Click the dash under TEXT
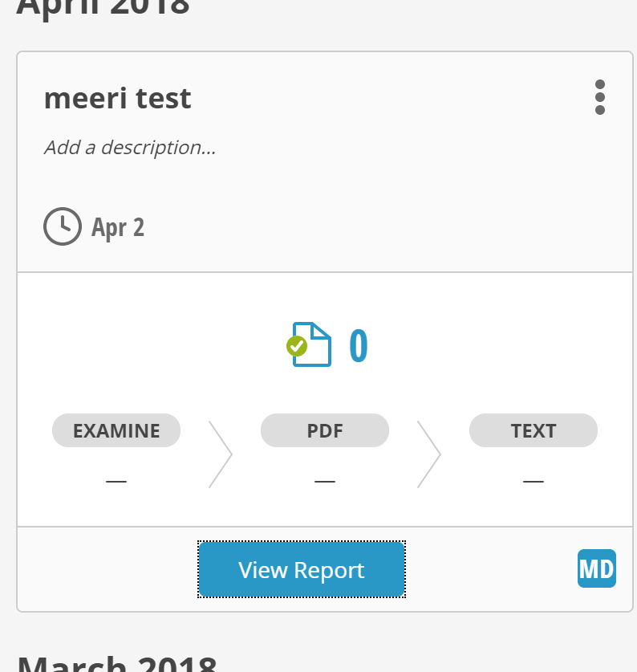Viewport: 637px width, 672px height. [534, 481]
